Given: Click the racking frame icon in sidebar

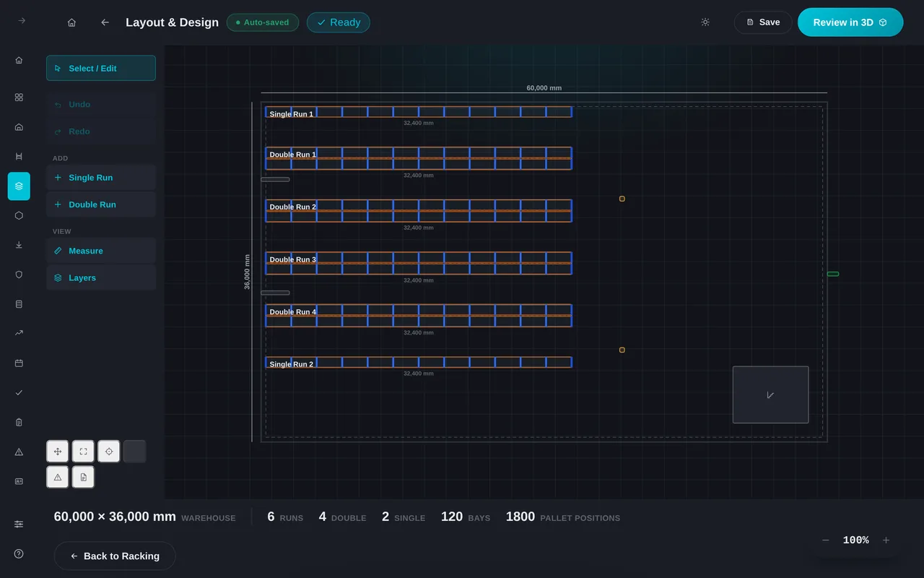Looking at the screenshot, I should (19, 156).
